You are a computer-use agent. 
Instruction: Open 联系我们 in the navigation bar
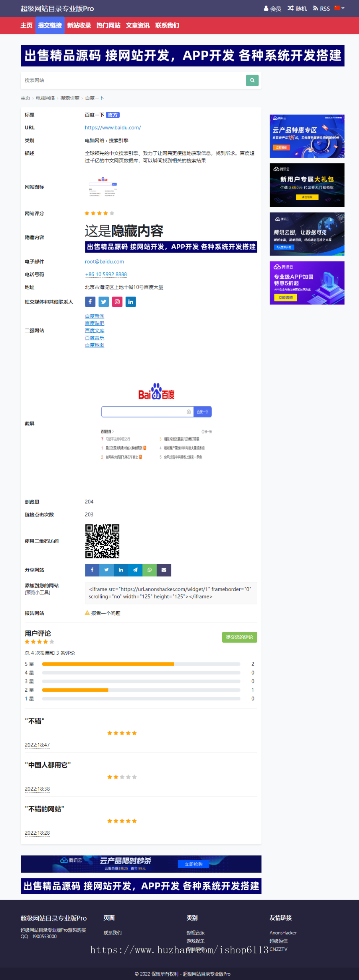coord(167,26)
